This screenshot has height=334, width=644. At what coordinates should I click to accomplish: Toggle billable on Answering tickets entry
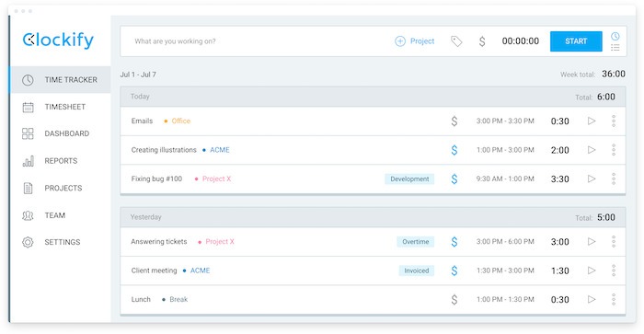tap(454, 242)
